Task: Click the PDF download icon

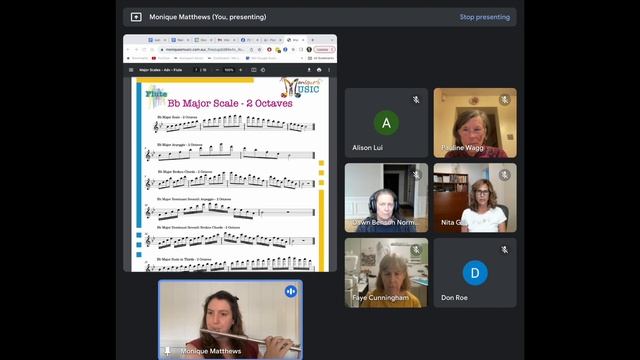Action: (309, 70)
